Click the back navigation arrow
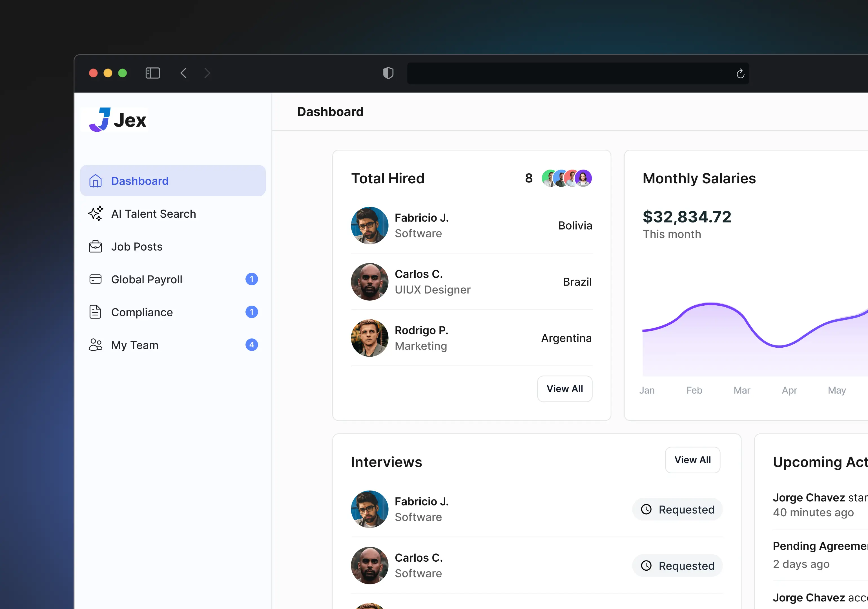Image resolution: width=868 pixels, height=609 pixels. [x=184, y=73]
